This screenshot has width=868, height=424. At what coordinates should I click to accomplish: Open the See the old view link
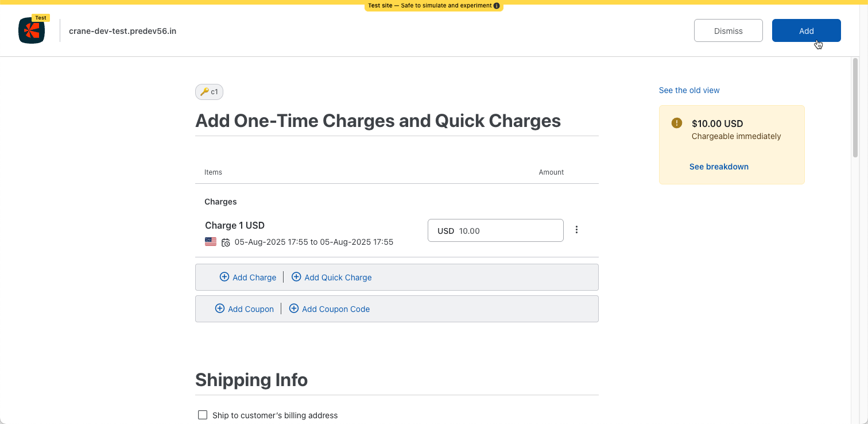[689, 90]
